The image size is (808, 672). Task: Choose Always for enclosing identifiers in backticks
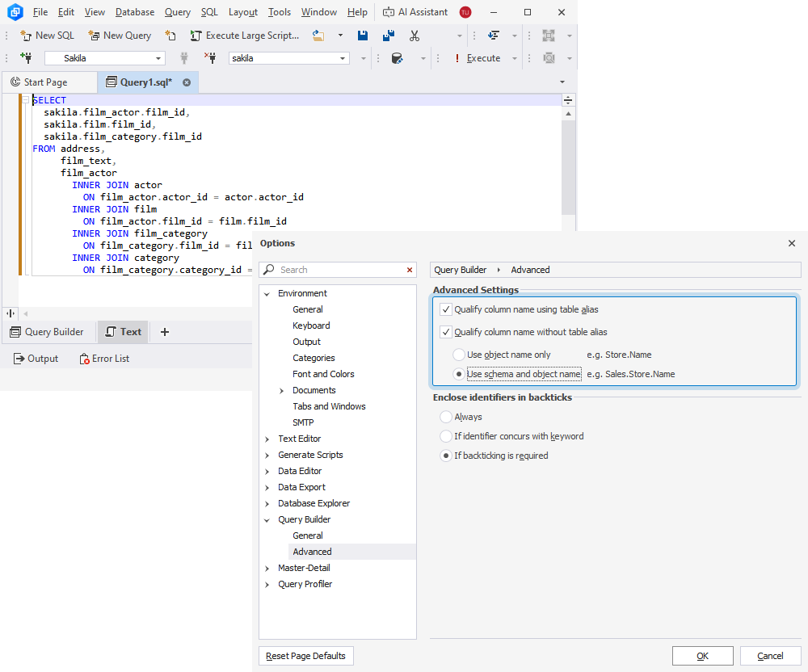(x=445, y=416)
